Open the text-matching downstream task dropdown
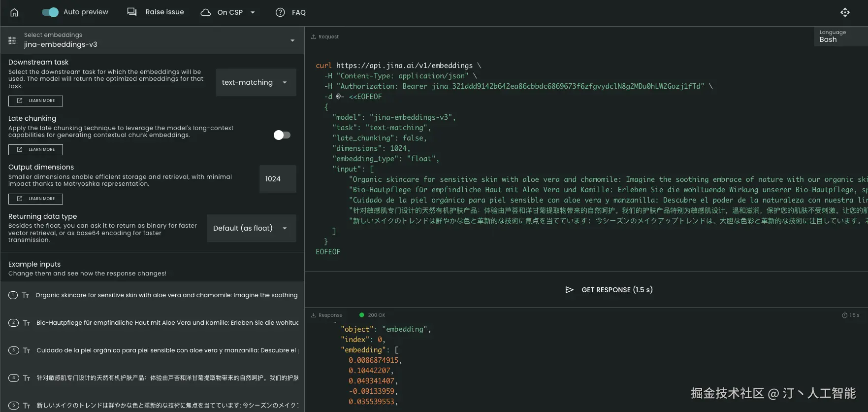 256,82
